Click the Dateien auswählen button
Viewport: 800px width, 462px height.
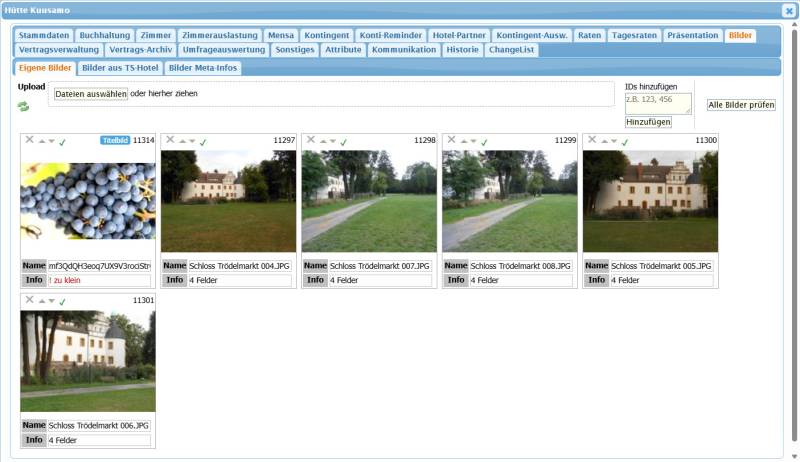click(91, 94)
